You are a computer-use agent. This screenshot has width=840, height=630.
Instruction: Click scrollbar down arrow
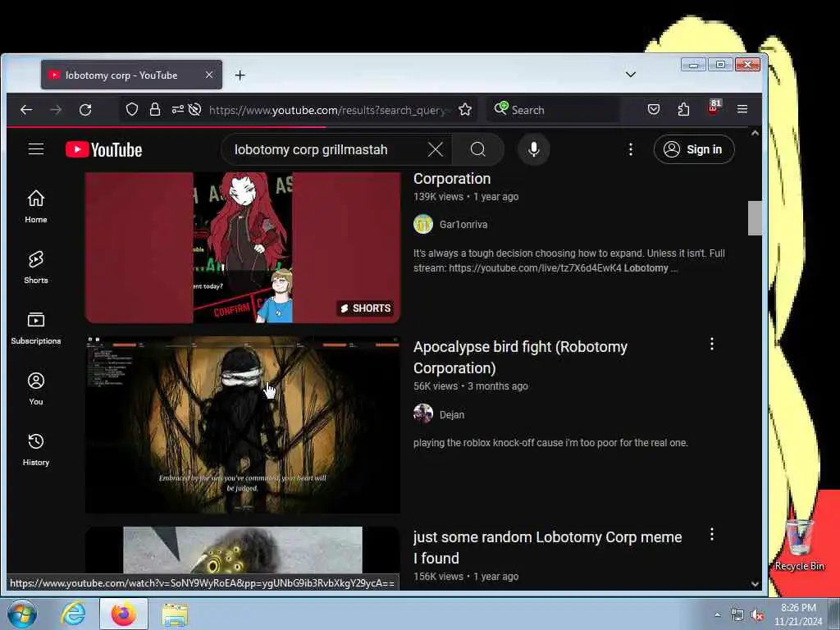(x=755, y=584)
